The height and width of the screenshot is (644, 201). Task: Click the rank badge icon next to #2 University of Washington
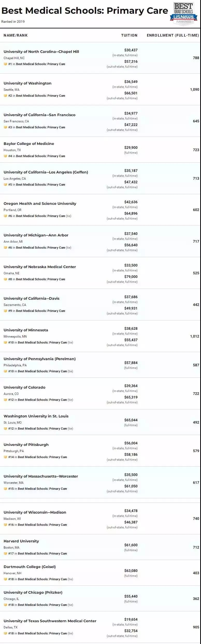[x=5, y=96]
